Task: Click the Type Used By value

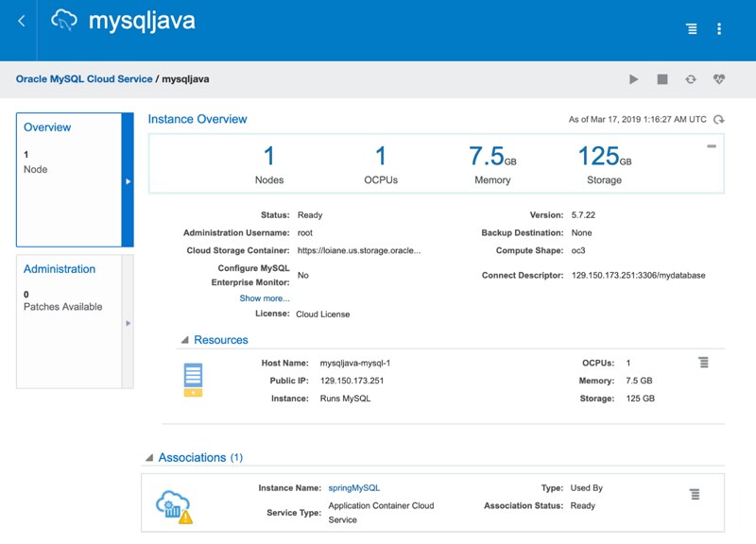Action: 586,488
